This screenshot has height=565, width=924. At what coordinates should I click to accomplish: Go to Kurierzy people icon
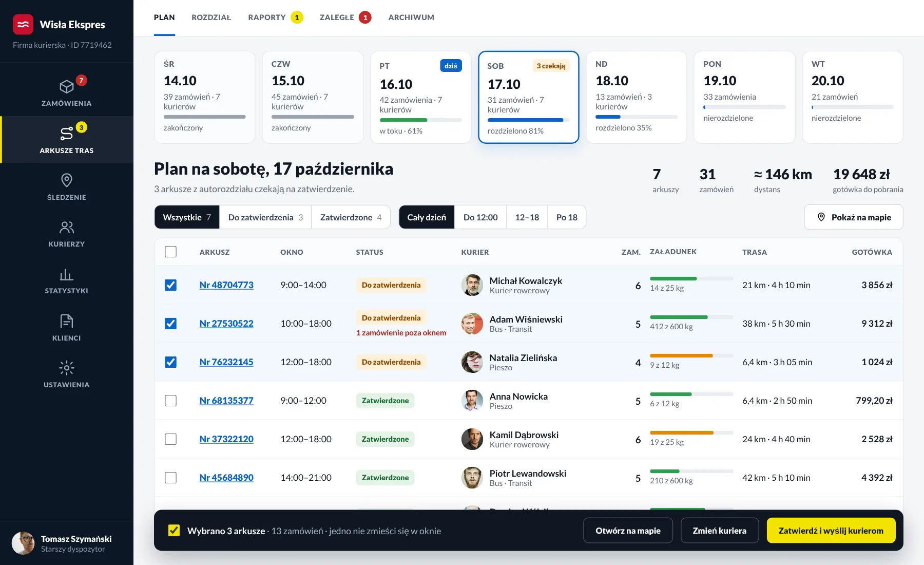pyautogui.click(x=67, y=227)
